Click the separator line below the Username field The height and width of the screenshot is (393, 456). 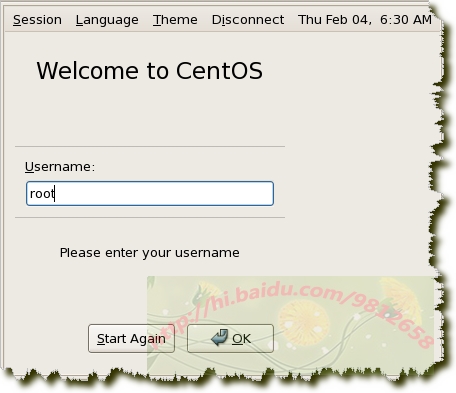(150, 218)
